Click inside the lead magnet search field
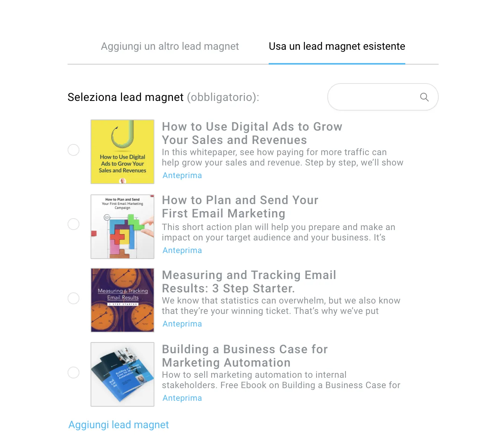This screenshot has height=446, width=504. click(x=383, y=97)
